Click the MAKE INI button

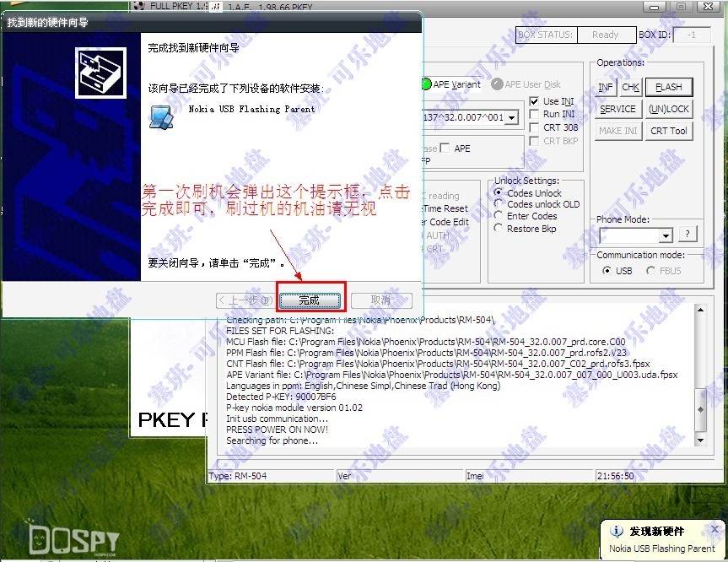pos(618,131)
